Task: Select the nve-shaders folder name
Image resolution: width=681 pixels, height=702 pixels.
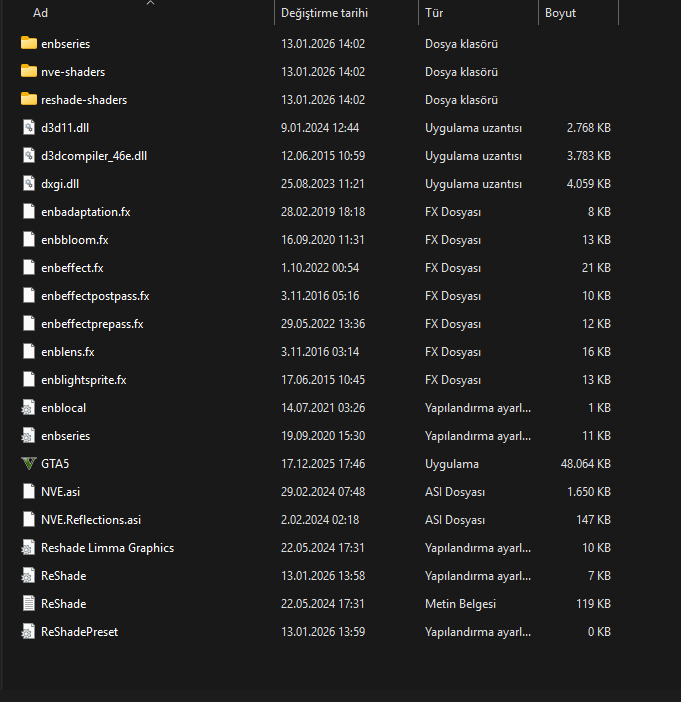Action: point(73,72)
